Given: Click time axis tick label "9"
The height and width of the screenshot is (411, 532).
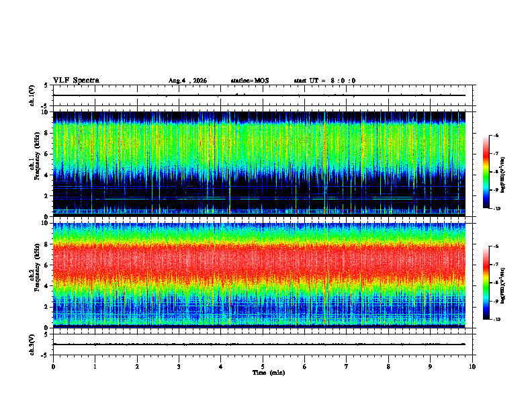Looking at the screenshot, I should pyautogui.click(x=430, y=367).
